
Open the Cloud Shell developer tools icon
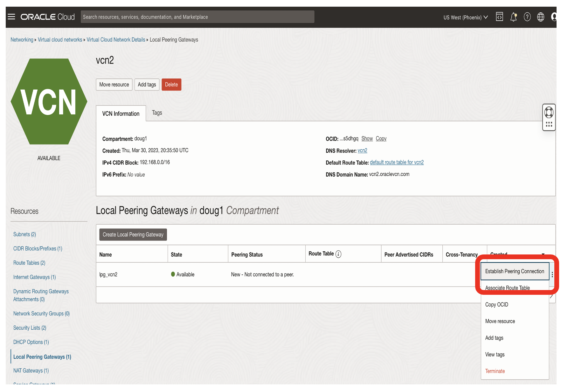coord(499,17)
